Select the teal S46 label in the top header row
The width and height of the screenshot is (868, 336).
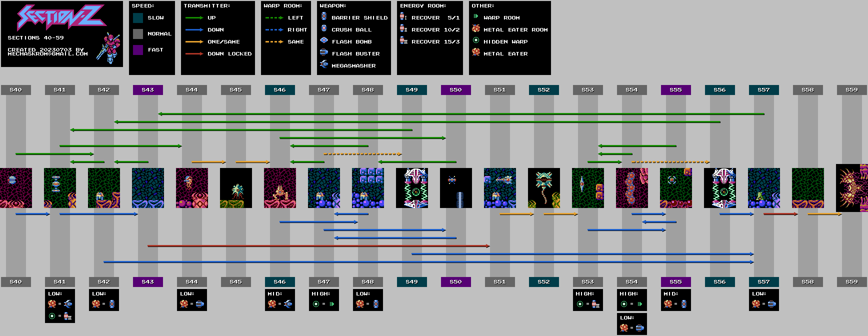[280, 90]
